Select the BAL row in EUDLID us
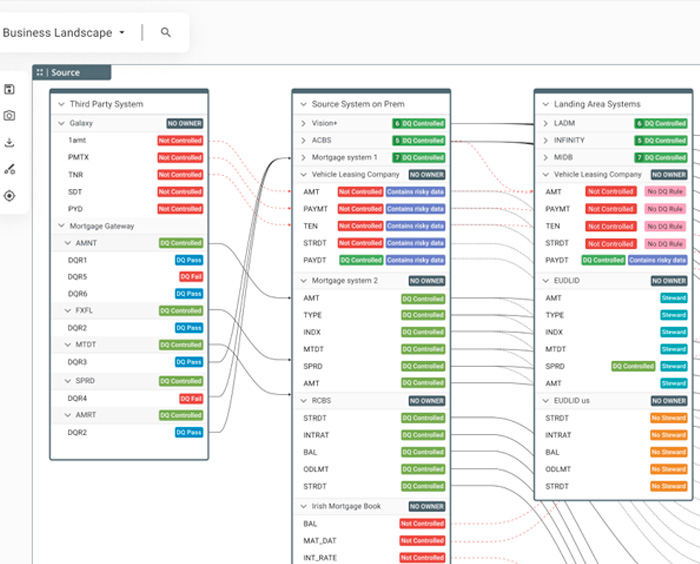700x564 pixels. tap(614, 452)
